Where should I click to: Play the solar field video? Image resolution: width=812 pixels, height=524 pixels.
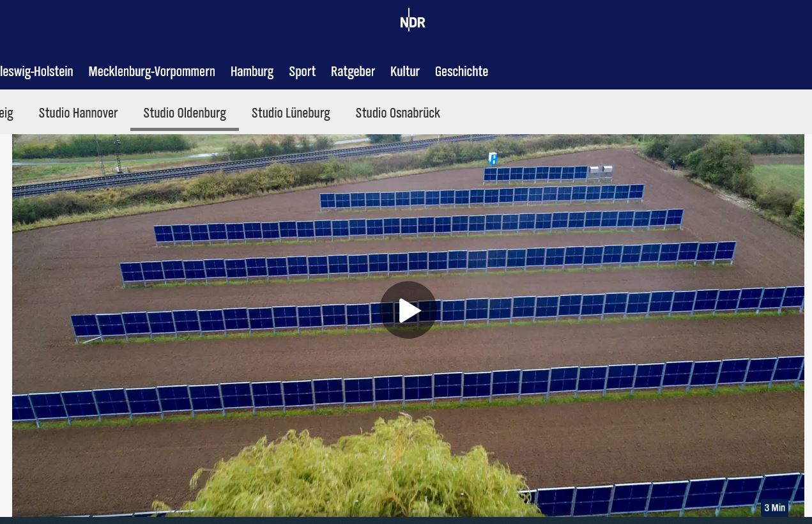click(x=408, y=310)
